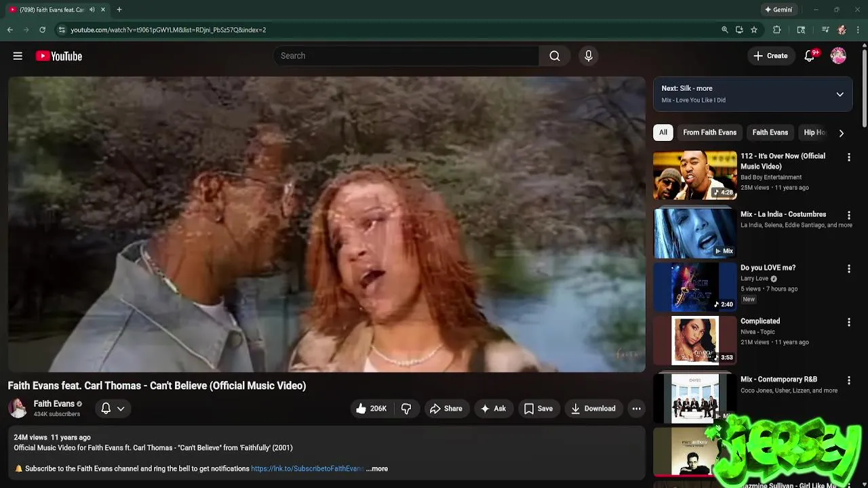Download the video
The image size is (868, 488).
(x=593, y=409)
